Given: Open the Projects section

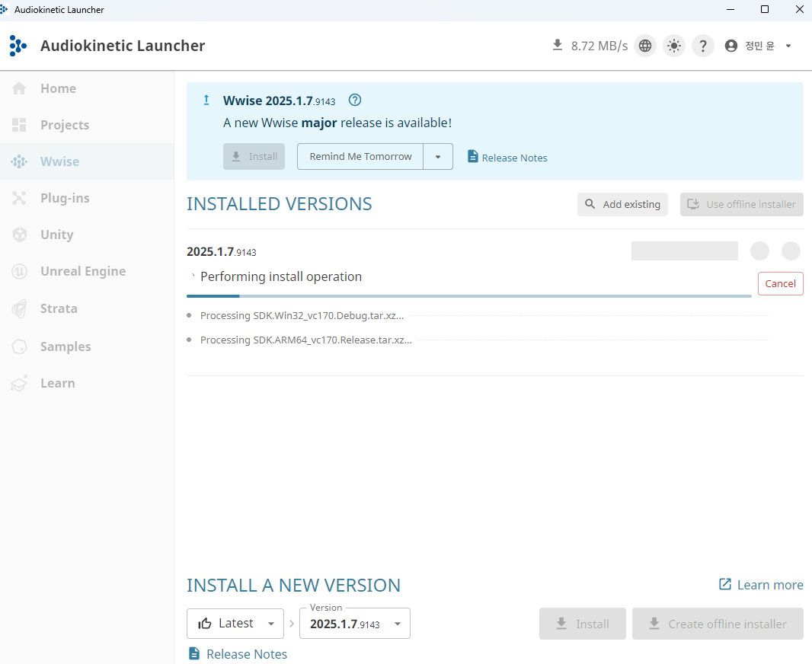Looking at the screenshot, I should 87,125.
